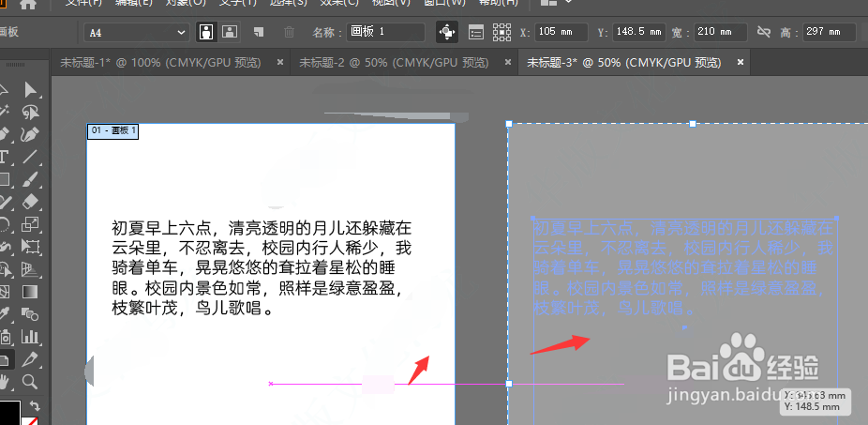Set artboard to portrait orientation
The image size is (868, 425).
click(206, 32)
